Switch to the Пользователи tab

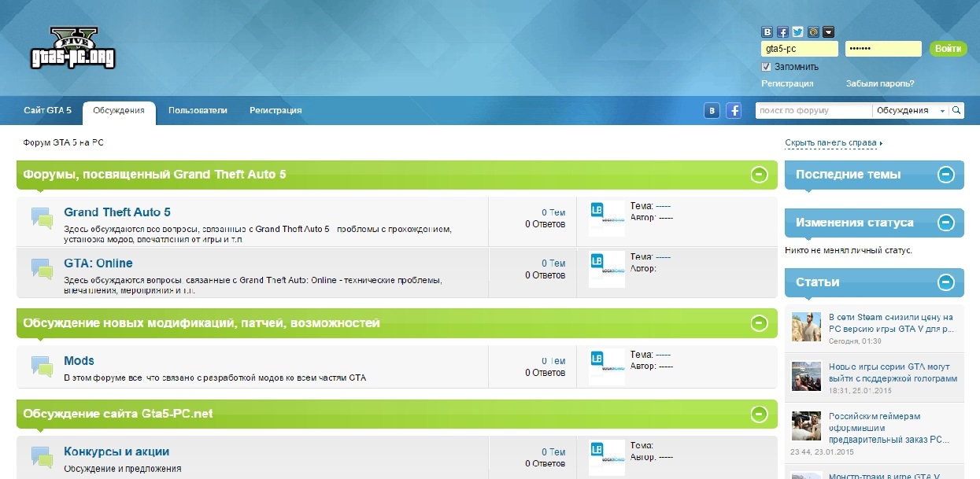198,111
